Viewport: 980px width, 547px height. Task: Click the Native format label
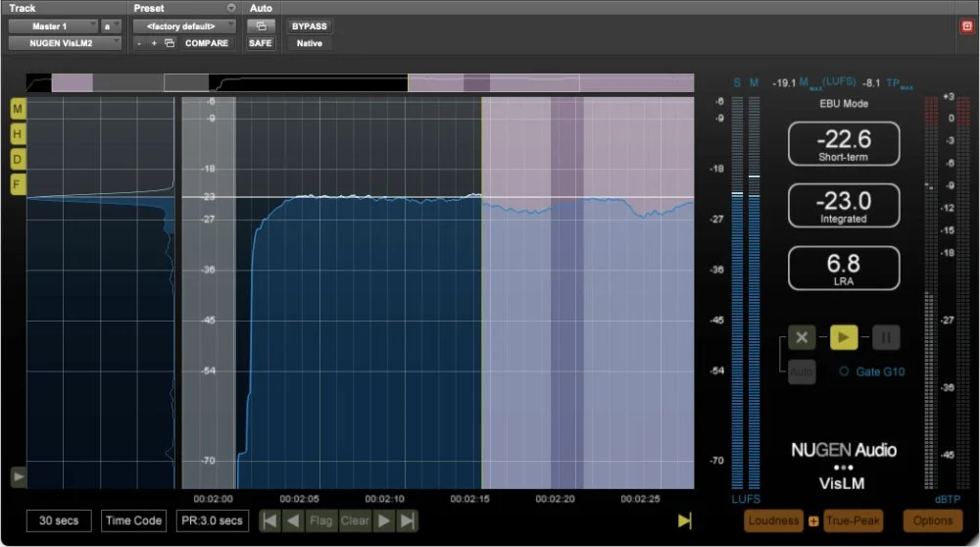(x=310, y=43)
